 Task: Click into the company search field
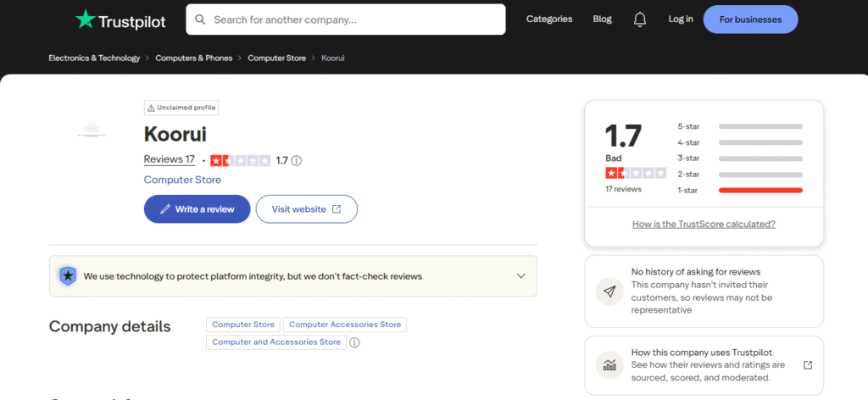point(346,19)
